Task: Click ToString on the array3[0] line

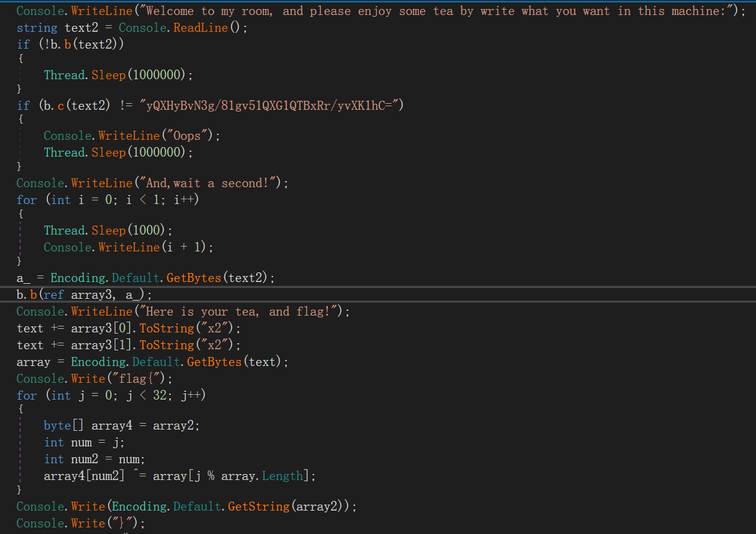Action: (x=167, y=328)
